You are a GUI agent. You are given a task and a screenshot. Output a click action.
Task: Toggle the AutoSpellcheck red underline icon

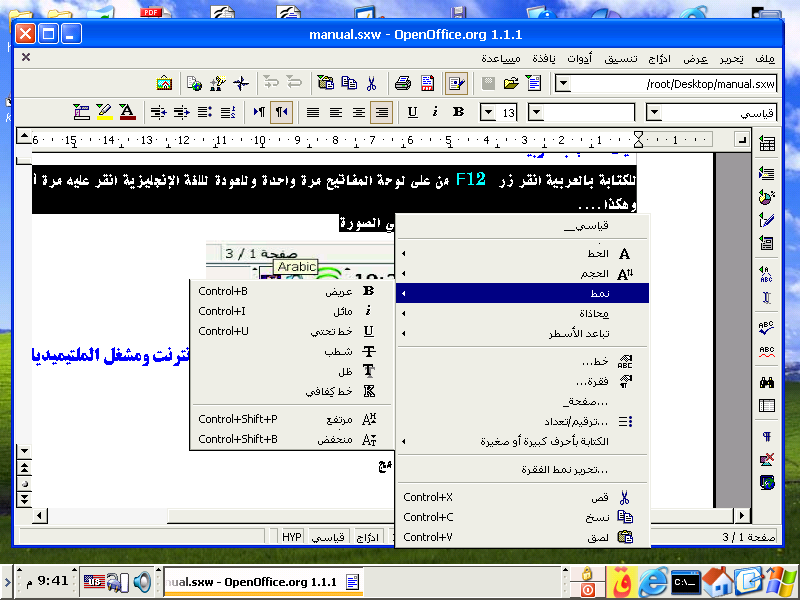[x=767, y=352]
